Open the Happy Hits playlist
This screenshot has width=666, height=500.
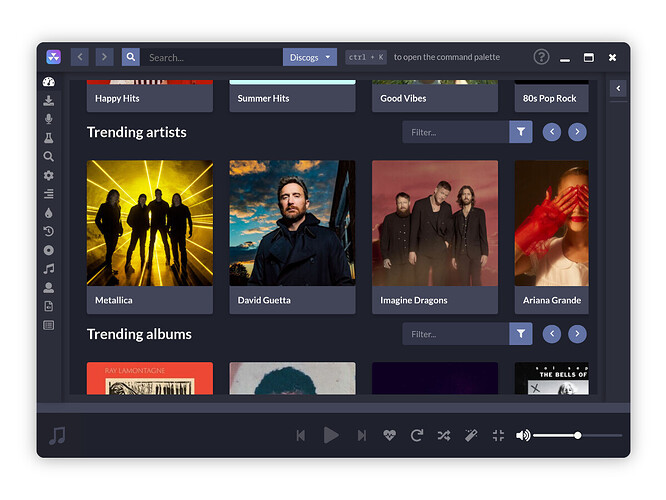(150, 96)
